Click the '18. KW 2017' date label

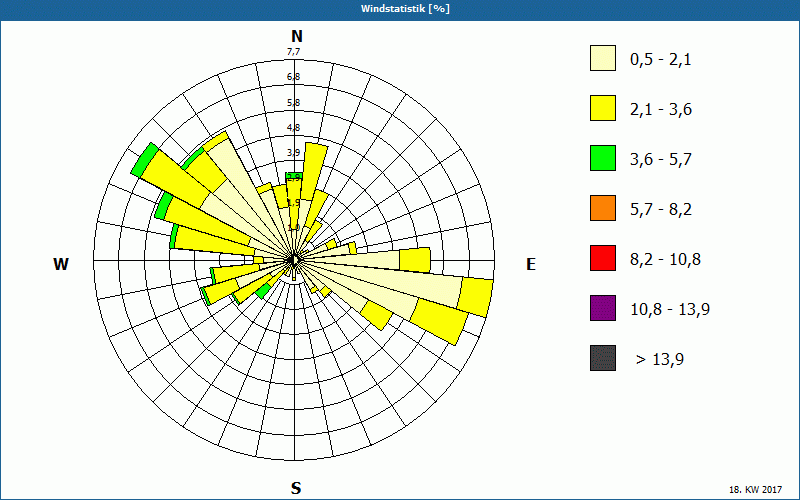(755, 490)
